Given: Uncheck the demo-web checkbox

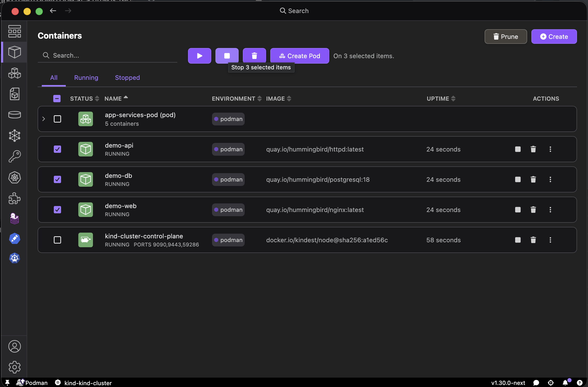Looking at the screenshot, I should pos(57,210).
